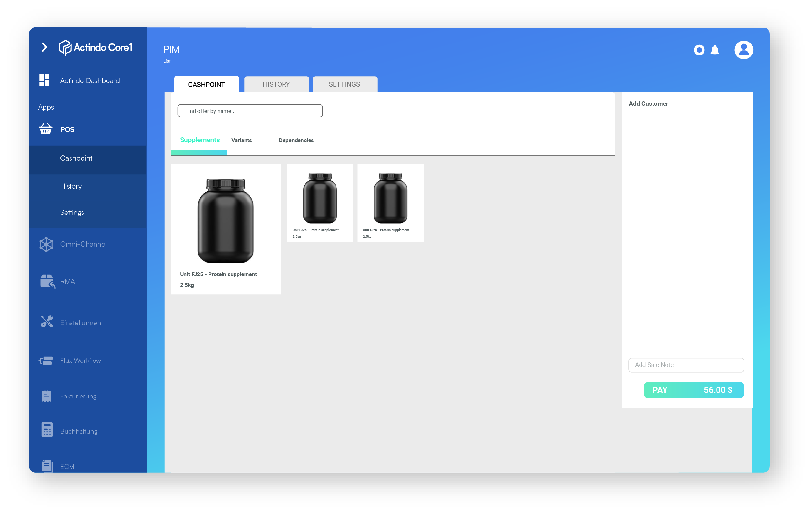Click the Omni-Channel menu label
Viewport: 812px width, 514px height.
point(83,244)
